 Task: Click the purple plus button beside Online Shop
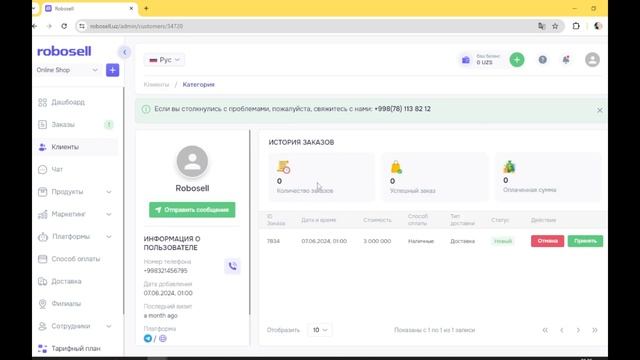click(x=113, y=70)
